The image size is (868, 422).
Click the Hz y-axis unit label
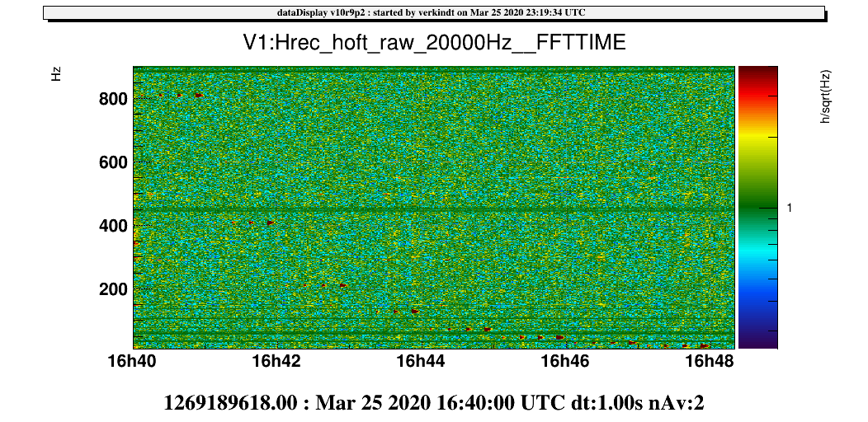(x=56, y=74)
